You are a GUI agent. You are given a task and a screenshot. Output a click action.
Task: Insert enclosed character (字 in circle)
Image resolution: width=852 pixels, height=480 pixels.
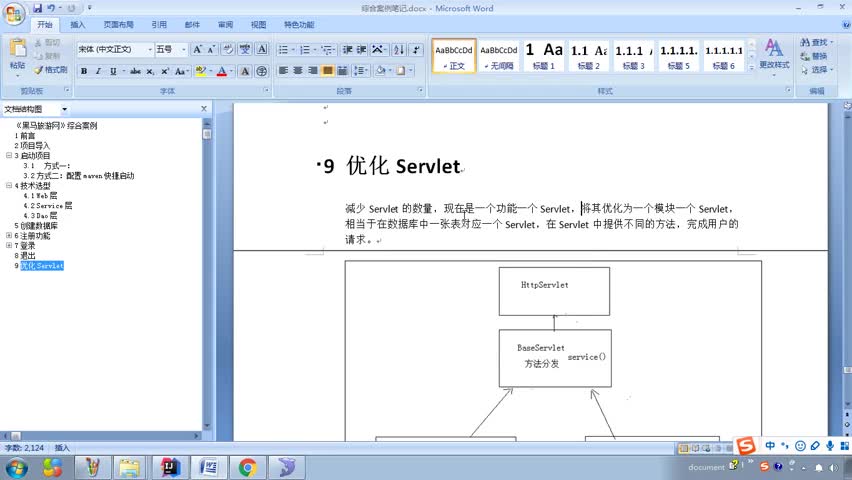pos(262,71)
